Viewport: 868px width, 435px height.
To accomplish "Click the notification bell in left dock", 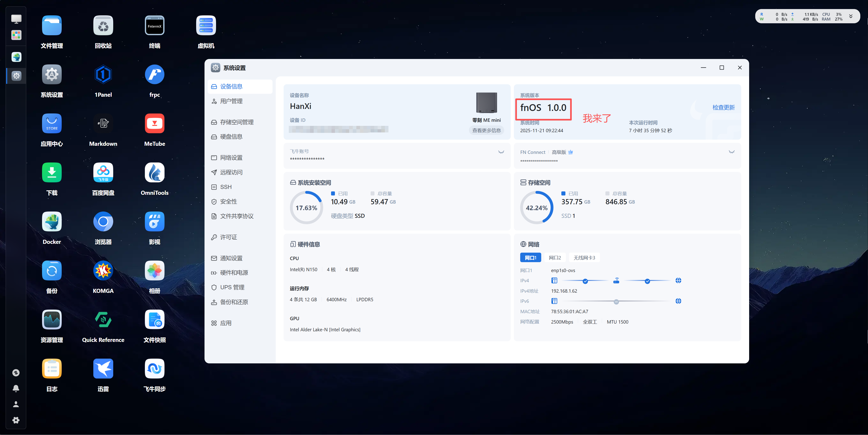I will click(x=16, y=388).
